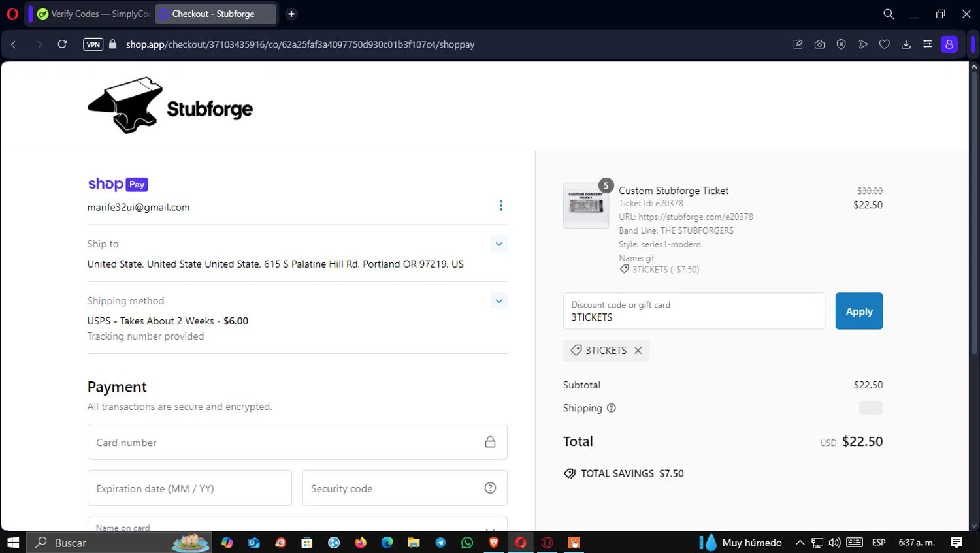Screen dimensions: 980x553
Task: Show hidden system tray icons
Action: tap(800, 543)
